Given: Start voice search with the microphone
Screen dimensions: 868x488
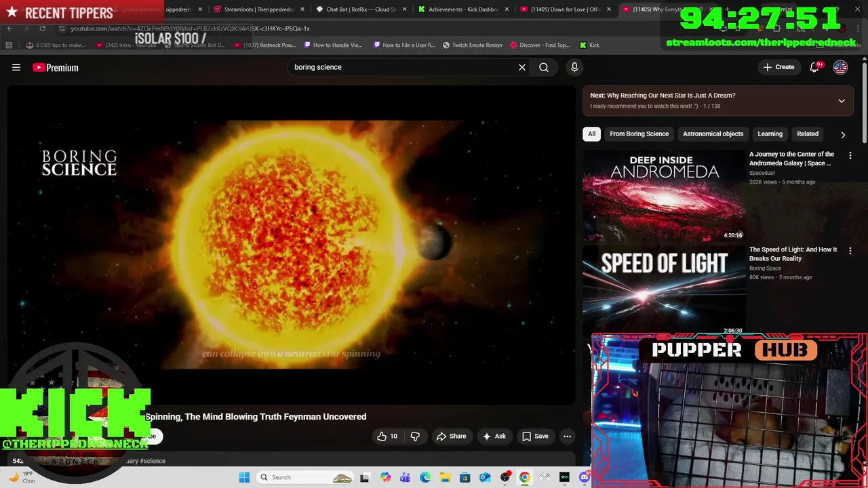Looking at the screenshot, I should pos(574,67).
